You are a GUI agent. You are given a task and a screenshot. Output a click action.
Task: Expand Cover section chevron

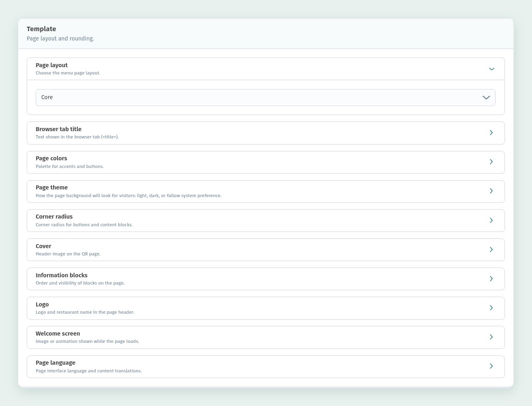pyautogui.click(x=491, y=250)
